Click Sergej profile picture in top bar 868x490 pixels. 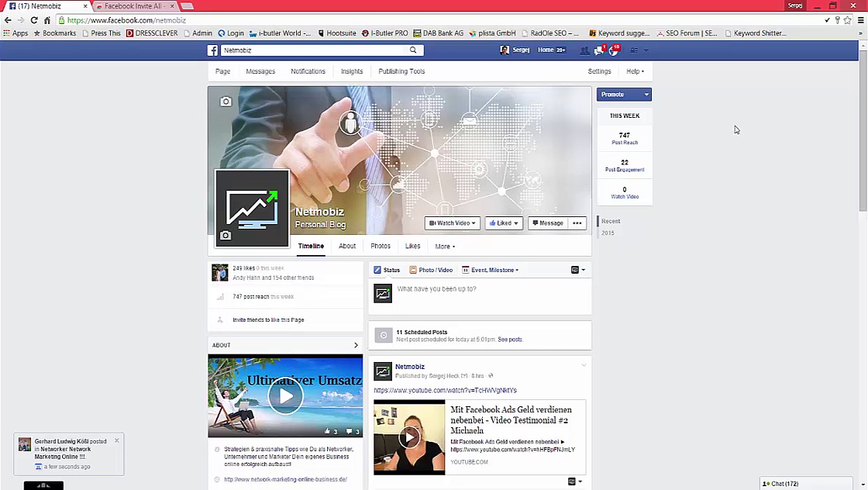pyautogui.click(x=505, y=50)
